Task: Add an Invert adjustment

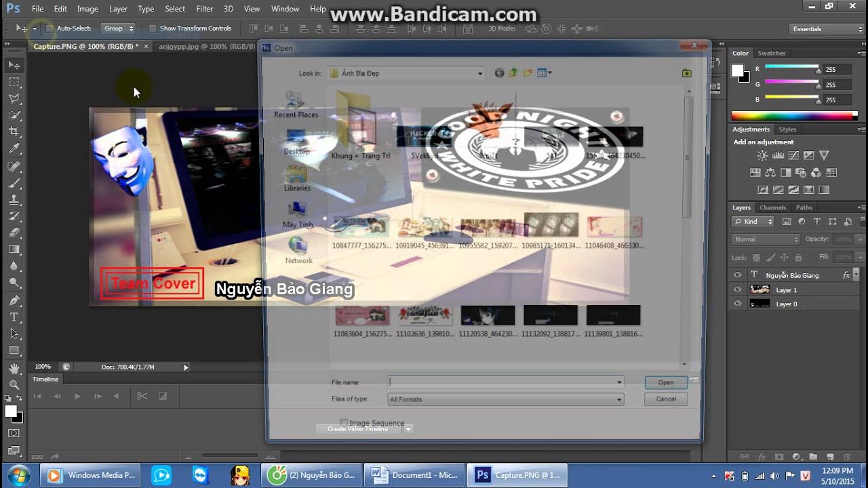Action: tap(763, 190)
